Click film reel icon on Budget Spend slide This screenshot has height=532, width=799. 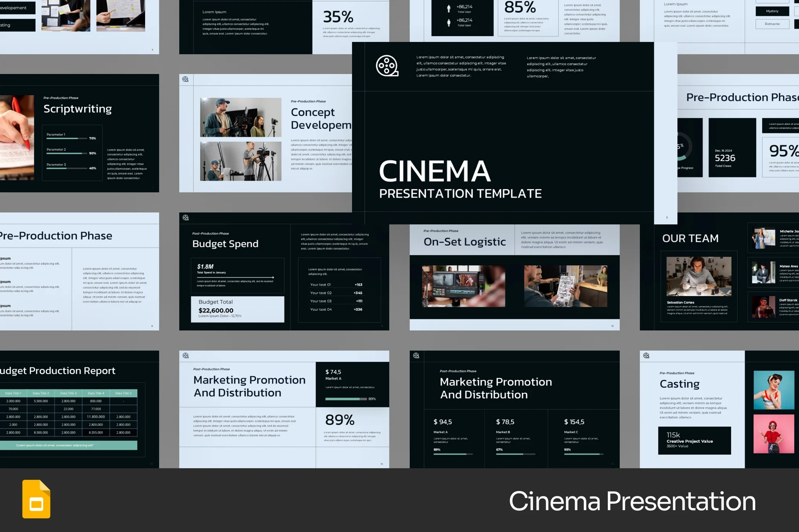point(186,217)
